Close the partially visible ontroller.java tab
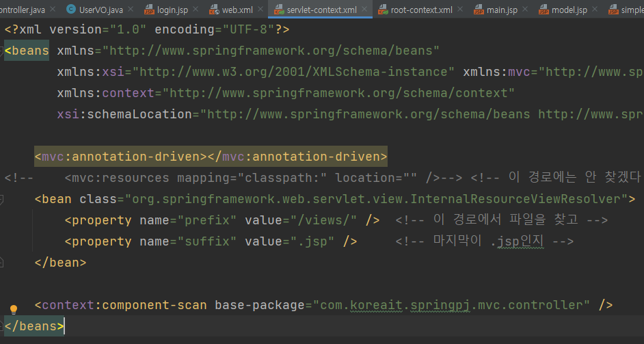Screen dimensions: 644x344 [x=53, y=9]
